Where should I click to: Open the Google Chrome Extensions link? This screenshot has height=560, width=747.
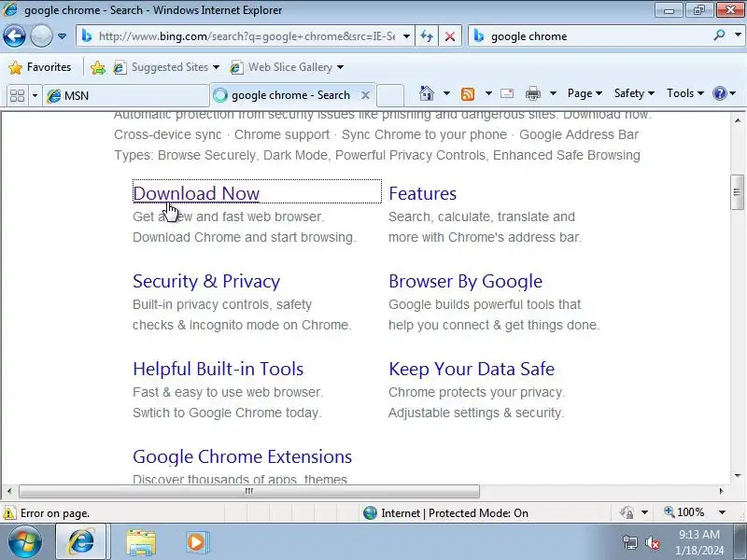point(242,456)
